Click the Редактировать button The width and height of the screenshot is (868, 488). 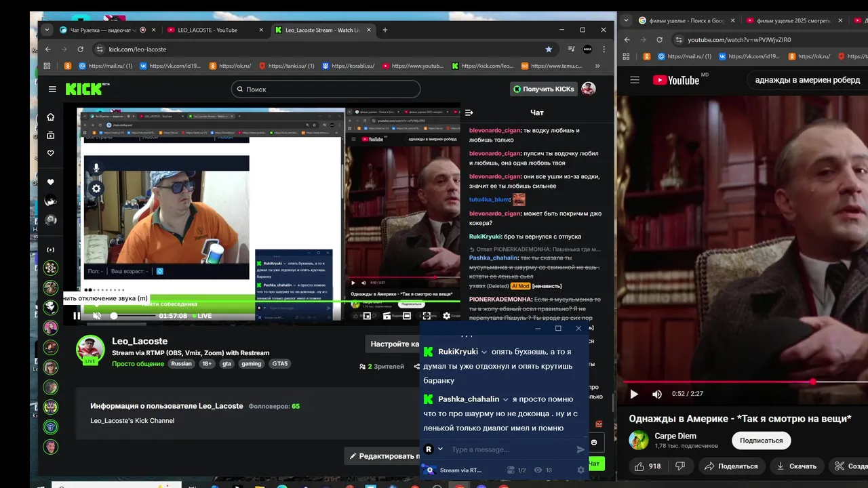(382, 456)
